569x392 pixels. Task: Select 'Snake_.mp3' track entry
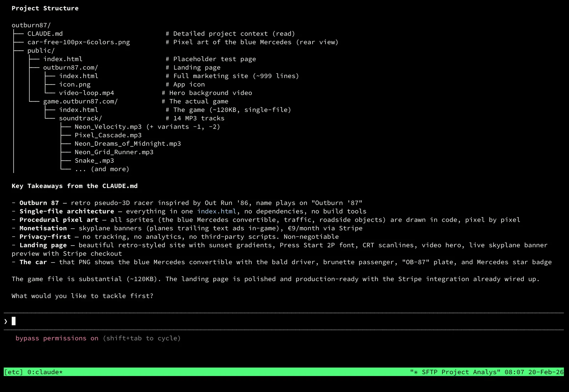pyautogui.click(x=95, y=161)
